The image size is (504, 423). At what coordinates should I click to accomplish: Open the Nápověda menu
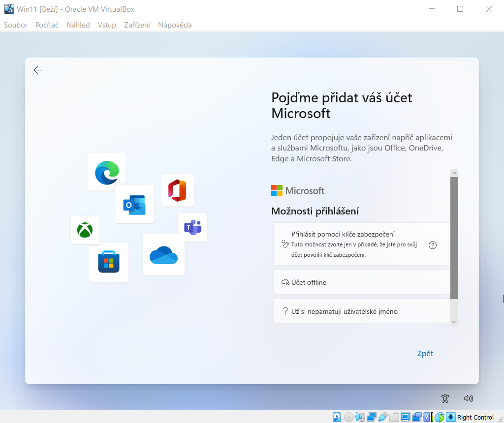coord(175,25)
